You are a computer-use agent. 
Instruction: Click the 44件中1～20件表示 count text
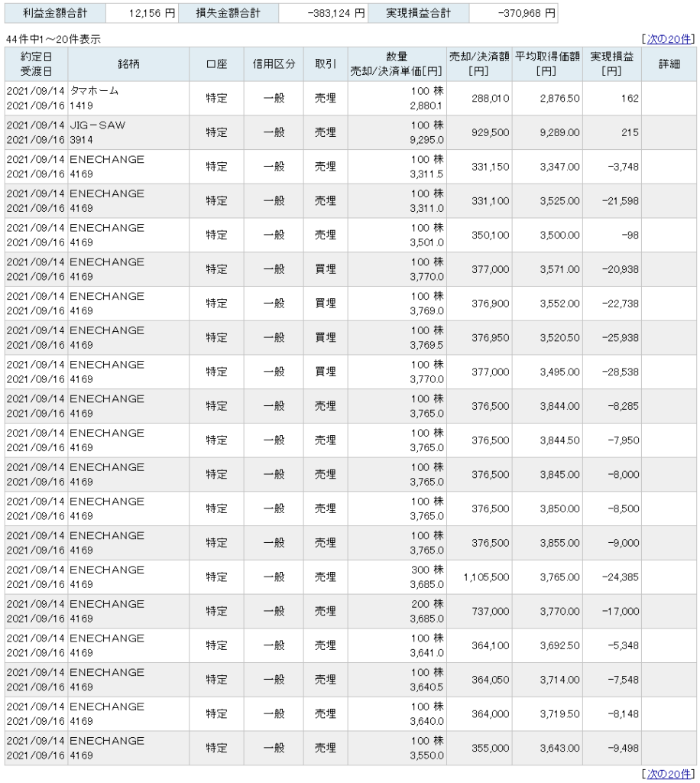[53, 39]
